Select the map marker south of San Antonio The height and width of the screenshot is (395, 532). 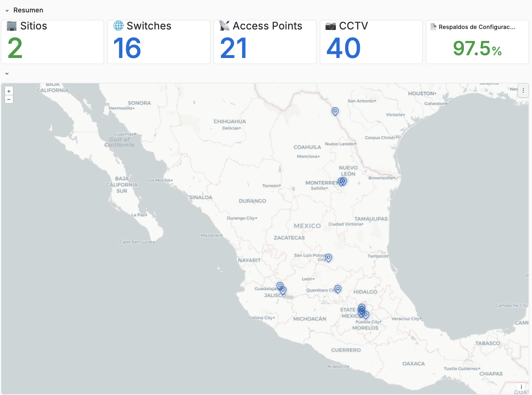pyautogui.click(x=335, y=111)
